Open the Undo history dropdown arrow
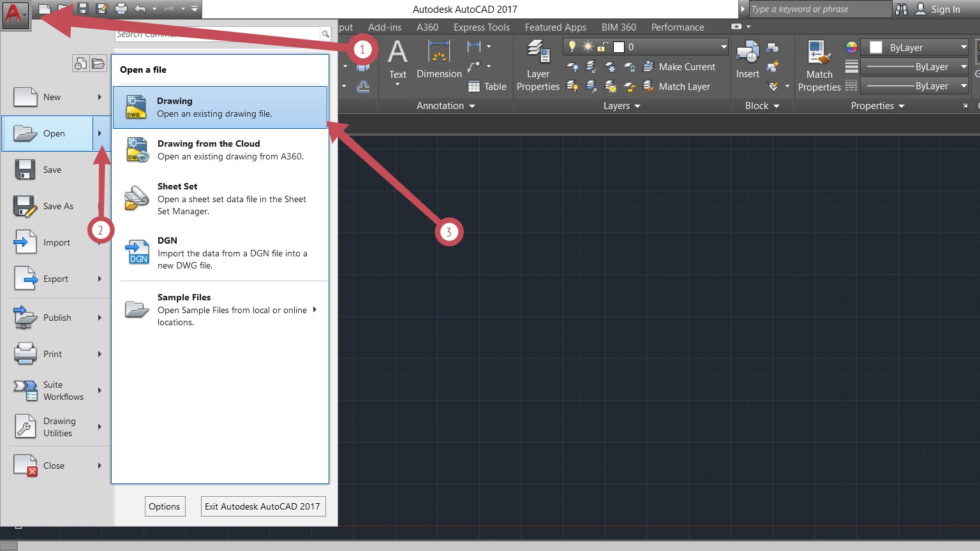Image resolution: width=980 pixels, height=551 pixels. (154, 9)
